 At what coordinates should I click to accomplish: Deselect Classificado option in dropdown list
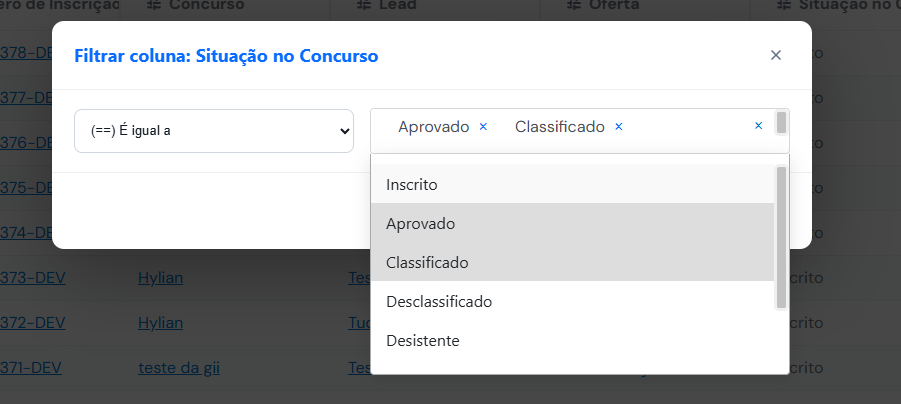pyautogui.click(x=572, y=263)
